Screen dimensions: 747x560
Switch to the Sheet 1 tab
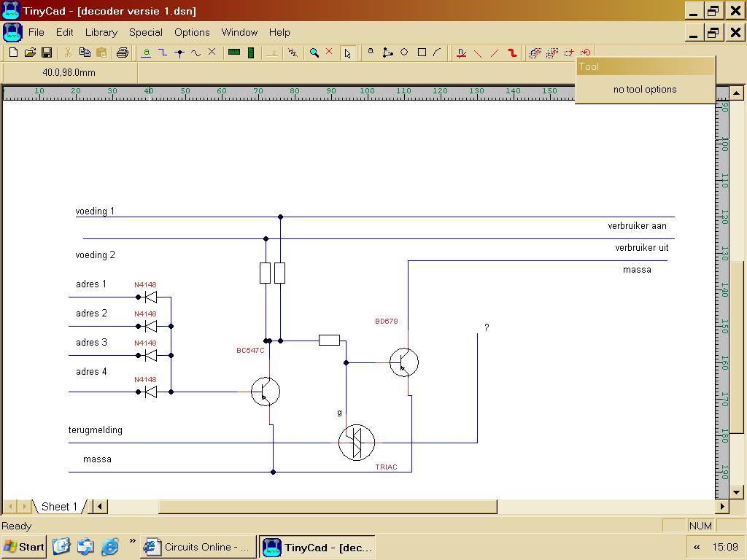point(59,506)
